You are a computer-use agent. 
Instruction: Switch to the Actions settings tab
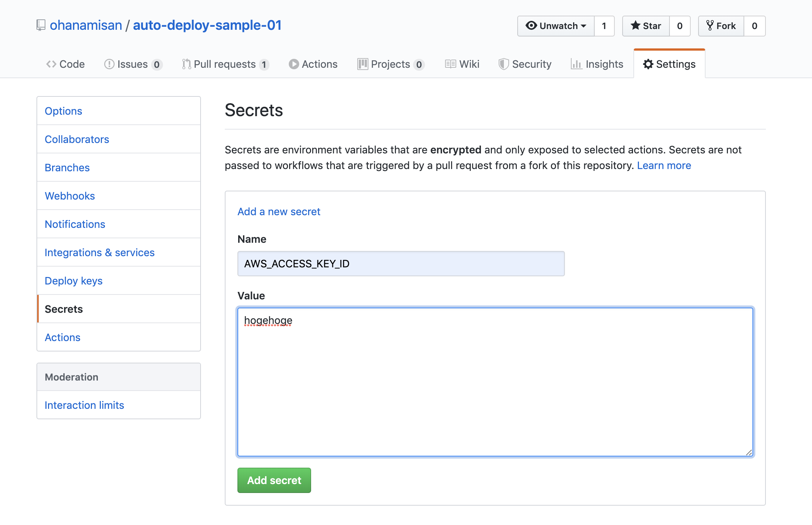(63, 337)
